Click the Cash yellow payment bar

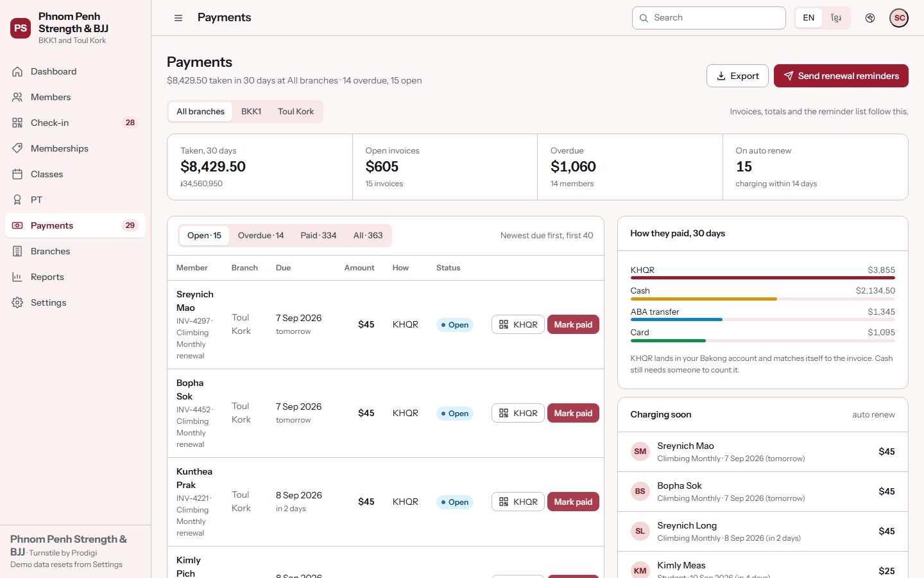click(x=703, y=299)
